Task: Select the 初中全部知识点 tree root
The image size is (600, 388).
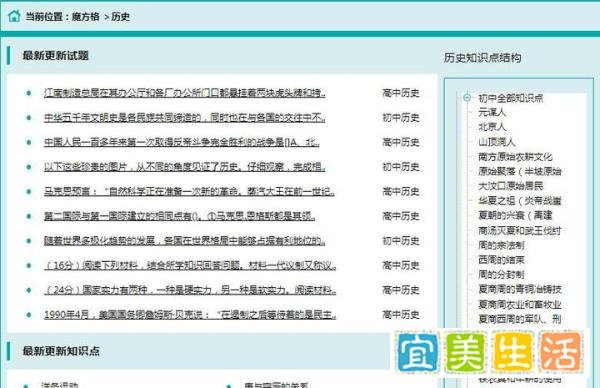Action: (510, 98)
